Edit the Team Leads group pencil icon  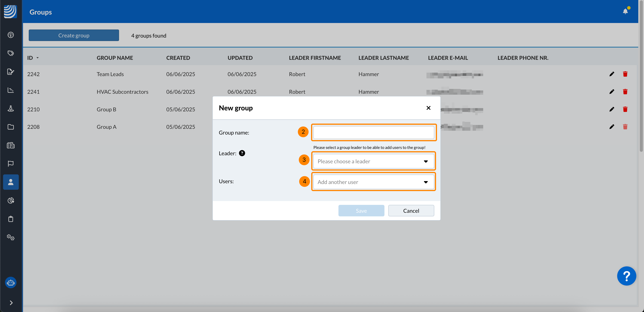point(611,74)
